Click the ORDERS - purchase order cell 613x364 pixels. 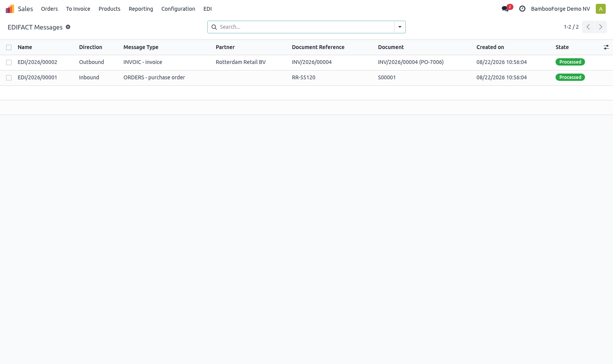(154, 77)
